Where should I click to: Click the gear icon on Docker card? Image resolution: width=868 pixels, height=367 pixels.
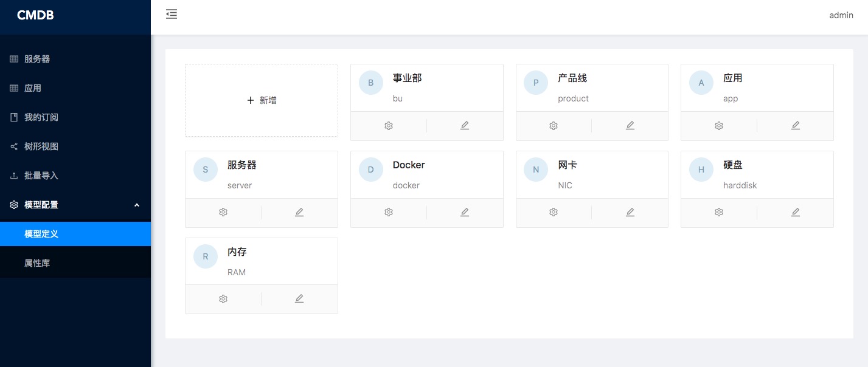[389, 213]
